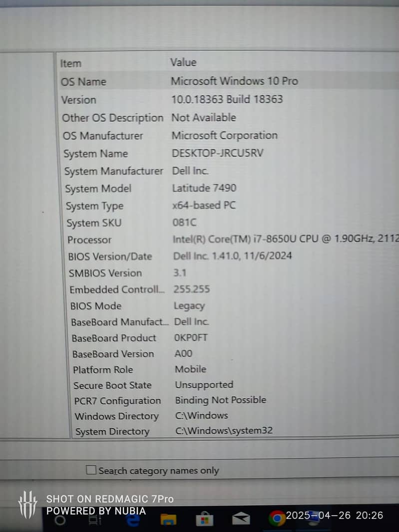399x532 pixels.
Task: Click the 'C:\Windows' value
Action: click(x=202, y=416)
